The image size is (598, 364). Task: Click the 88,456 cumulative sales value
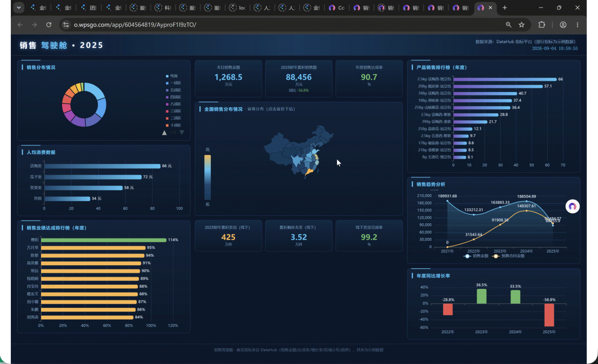point(299,77)
